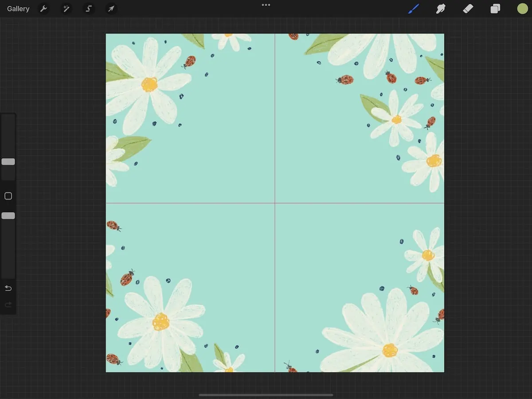Tap the Modify square button in sidebar
The width and height of the screenshot is (532, 399).
point(8,196)
